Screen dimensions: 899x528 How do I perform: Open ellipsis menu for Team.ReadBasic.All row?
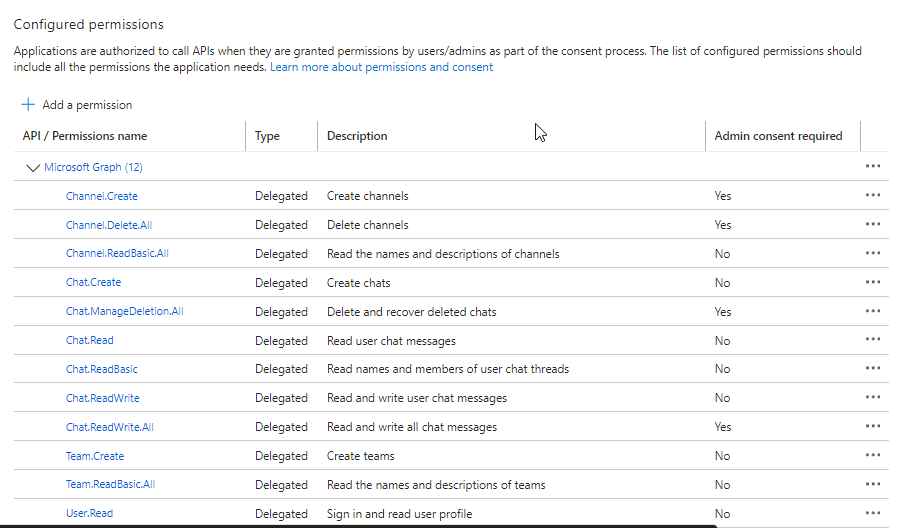point(873,484)
